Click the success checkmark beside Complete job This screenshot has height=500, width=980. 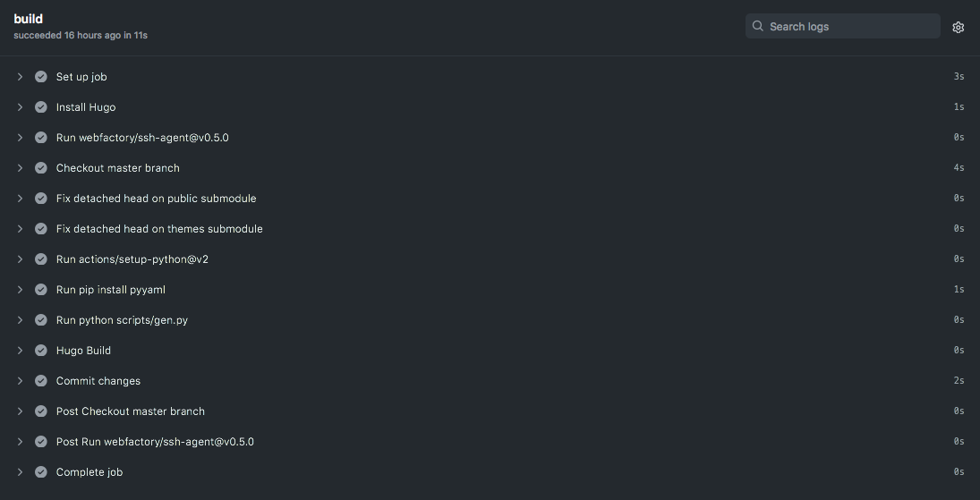(x=41, y=472)
